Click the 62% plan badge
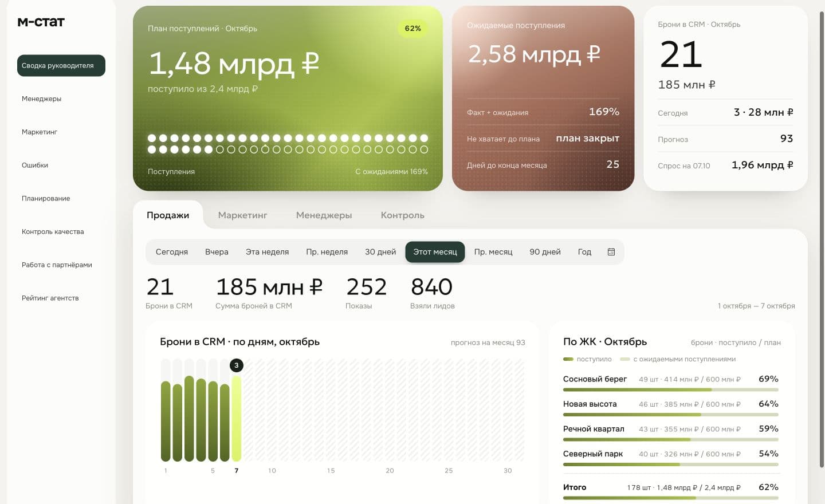Image resolution: width=825 pixels, height=504 pixels. [x=412, y=29]
